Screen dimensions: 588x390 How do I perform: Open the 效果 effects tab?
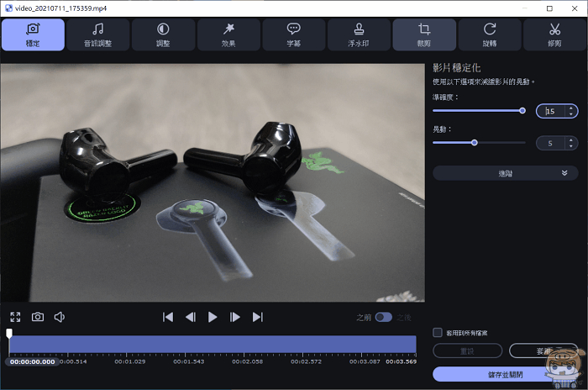(228, 34)
